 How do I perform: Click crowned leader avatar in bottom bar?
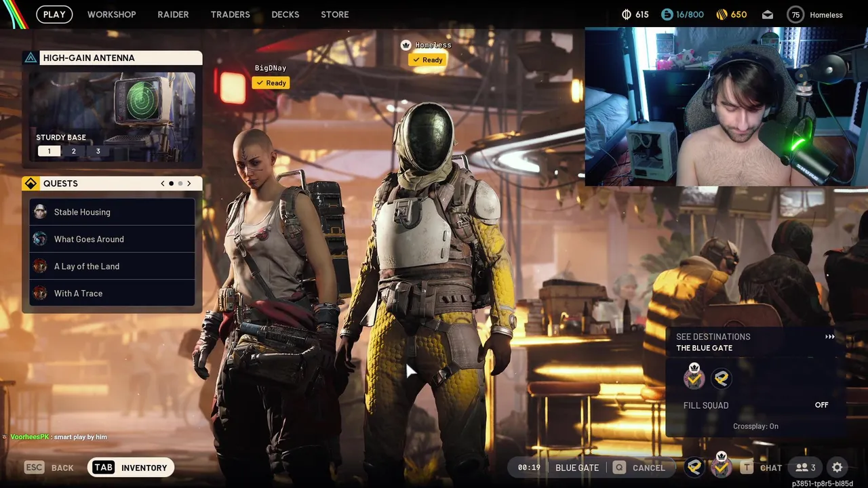tap(721, 466)
